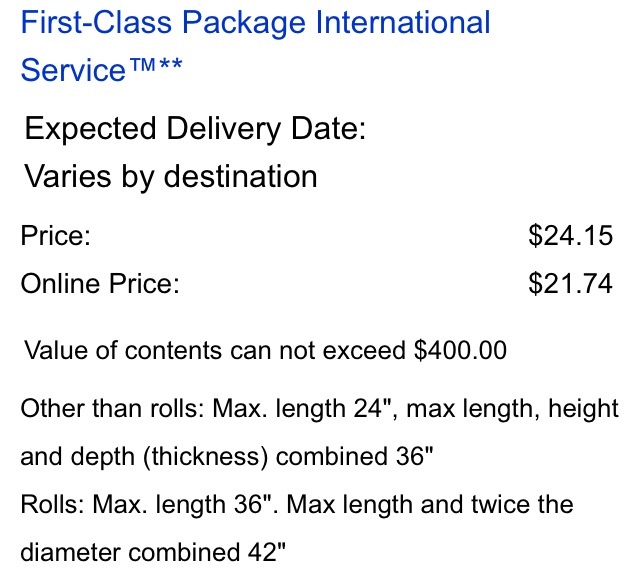
Task: Select the $24.15 price value
Action: 571,236
